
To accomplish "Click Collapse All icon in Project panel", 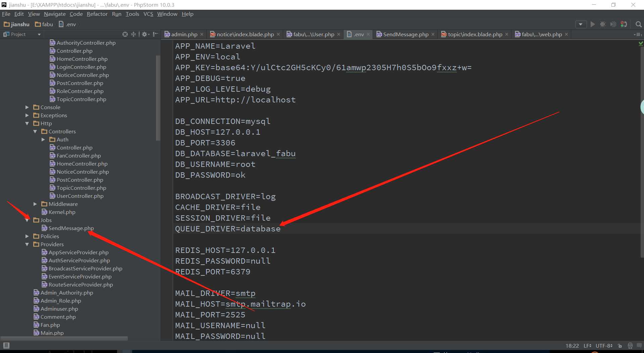I will (133, 34).
